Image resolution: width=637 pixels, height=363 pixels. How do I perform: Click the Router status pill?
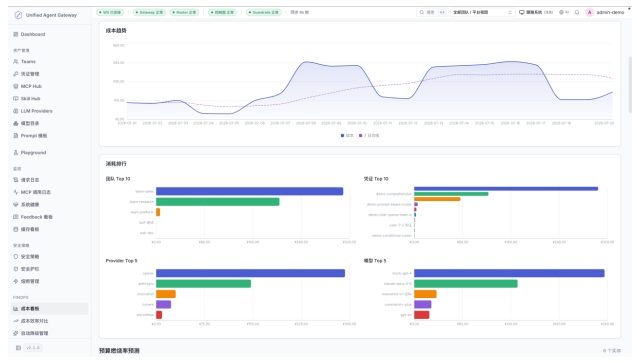point(185,13)
